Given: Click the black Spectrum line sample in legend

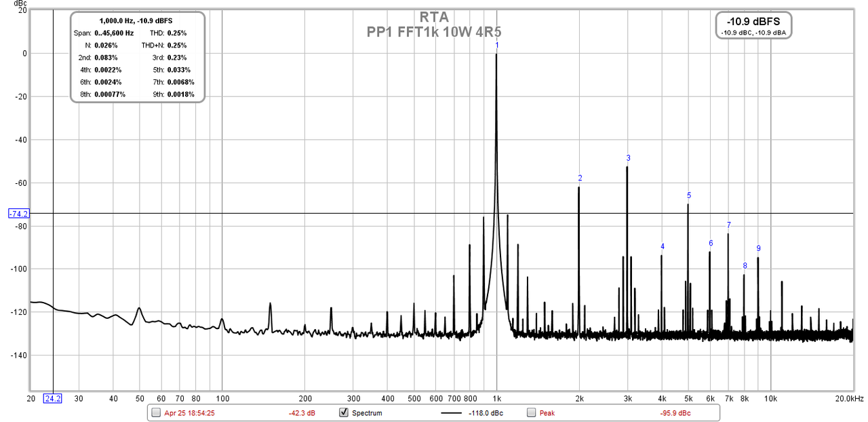Looking at the screenshot, I should 450,413.
